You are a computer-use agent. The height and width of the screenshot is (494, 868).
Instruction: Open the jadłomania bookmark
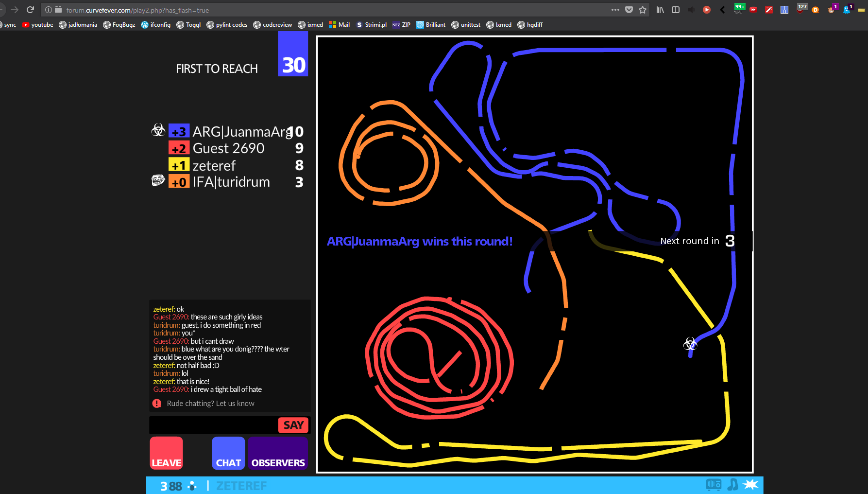pos(78,25)
